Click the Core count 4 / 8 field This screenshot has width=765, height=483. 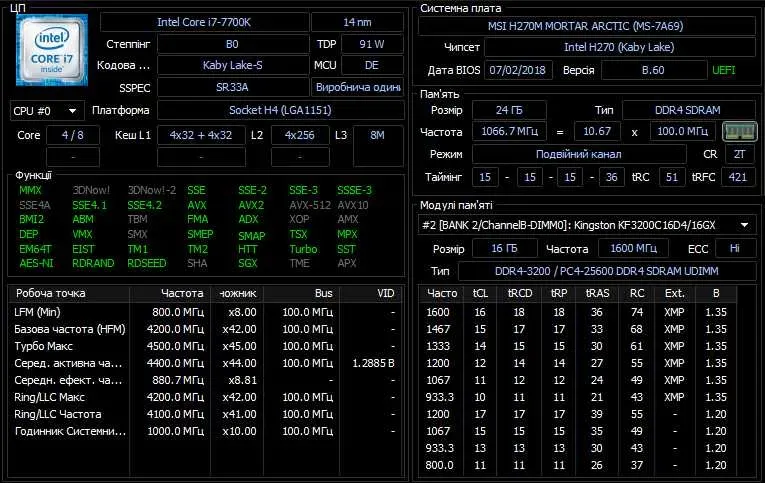73,135
